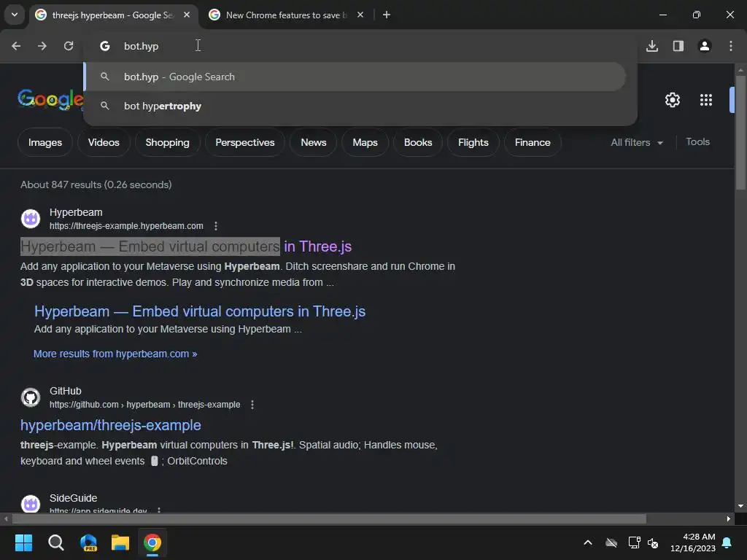Open the clock showing 4:28 AM
Viewport: 747px width, 560px height.
tap(693, 542)
